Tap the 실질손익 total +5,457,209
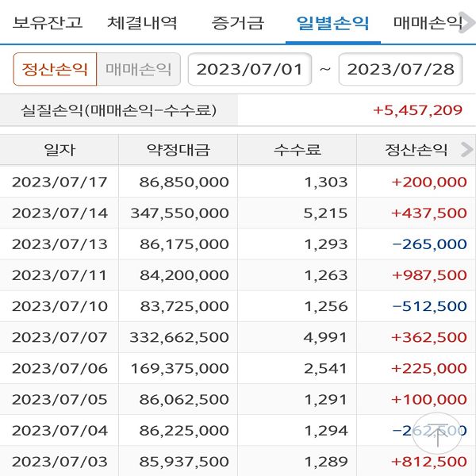 point(417,109)
